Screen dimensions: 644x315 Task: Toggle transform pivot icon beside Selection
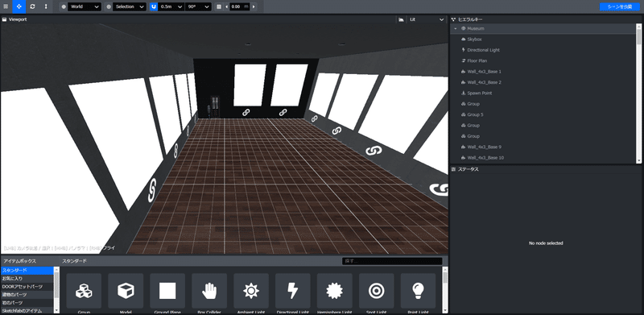(109, 7)
